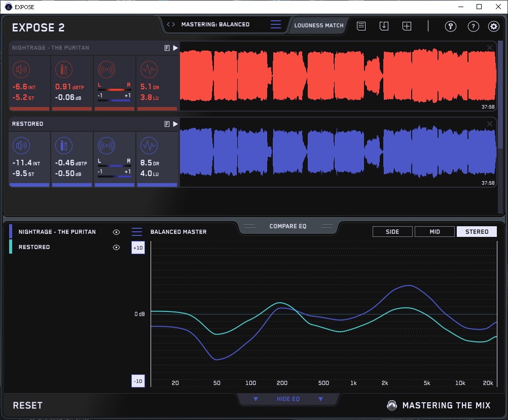
Task: Click the Mastering: Balanced preset name
Action: click(215, 24)
